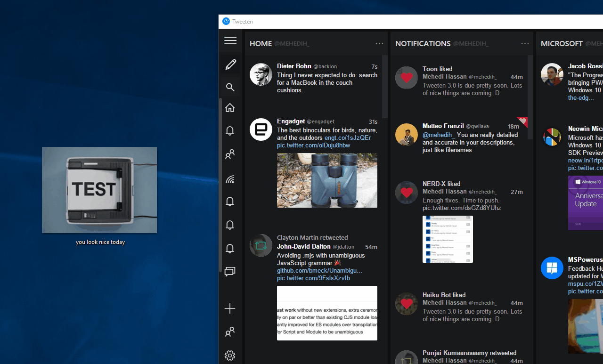Open the pic.twitter.com/olDuju8hbw link

coord(314,145)
